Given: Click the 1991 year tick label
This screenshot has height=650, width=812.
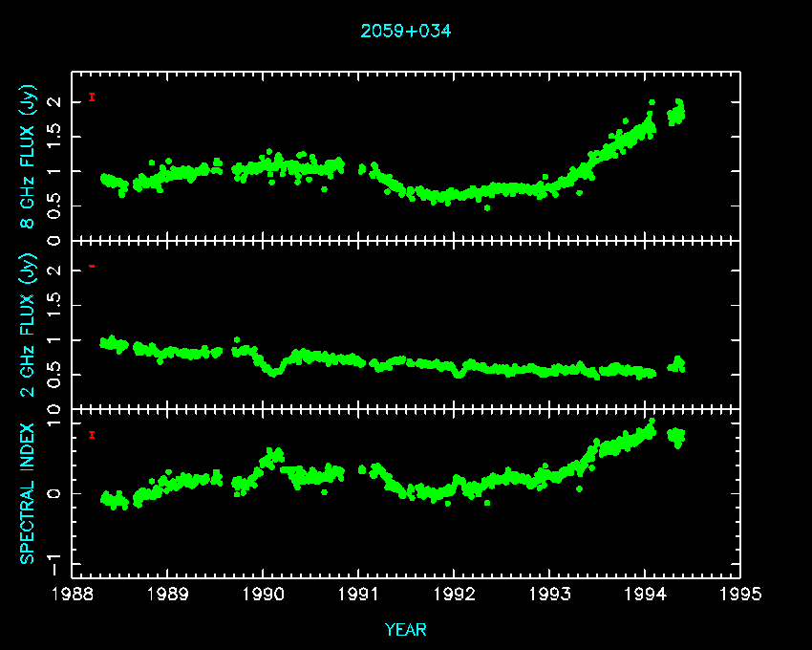Looking at the screenshot, I should click(x=358, y=595).
